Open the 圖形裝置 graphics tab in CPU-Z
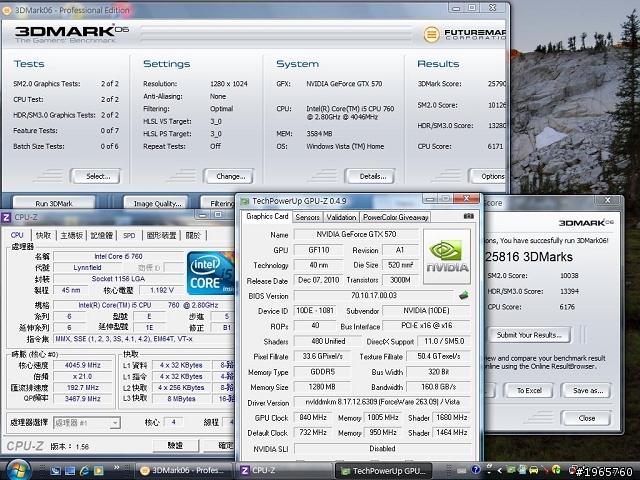This screenshot has height=480, width=640. [x=161, y=236]
